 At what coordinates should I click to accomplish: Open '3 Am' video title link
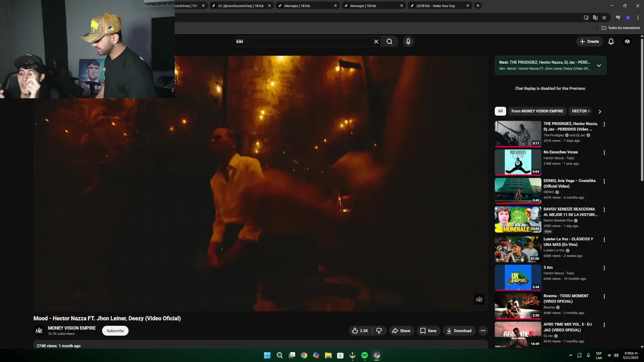point(548,267)
